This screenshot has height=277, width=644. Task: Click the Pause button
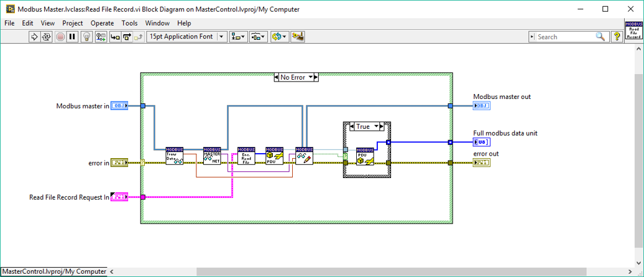(72, 37)
